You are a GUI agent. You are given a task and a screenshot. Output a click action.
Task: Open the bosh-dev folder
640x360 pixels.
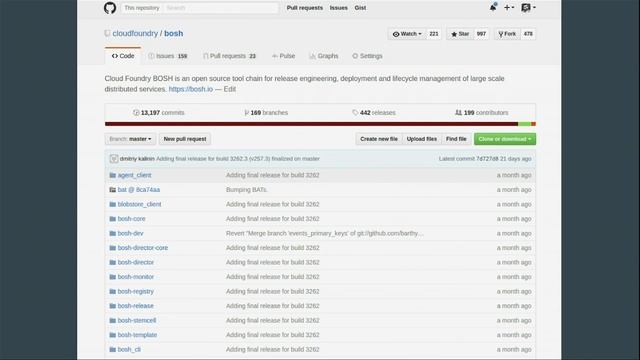[x=131, y=233]
